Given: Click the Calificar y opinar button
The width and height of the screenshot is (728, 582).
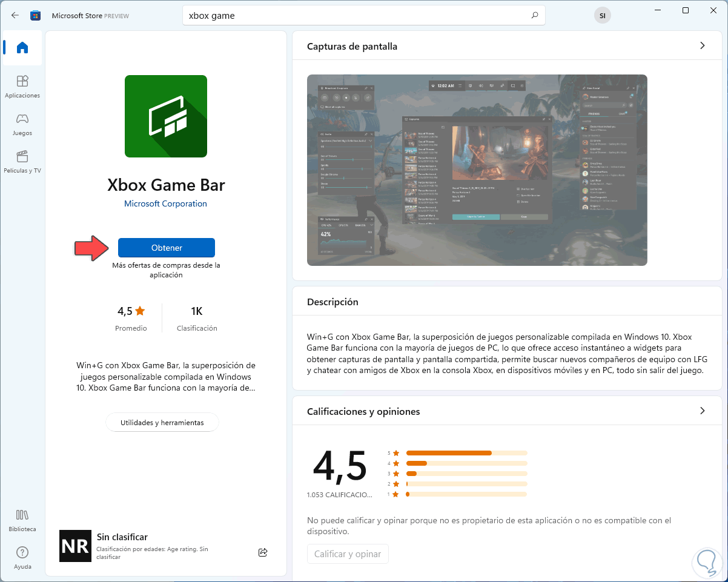Looking at the screenshot, I should [348, 554].
